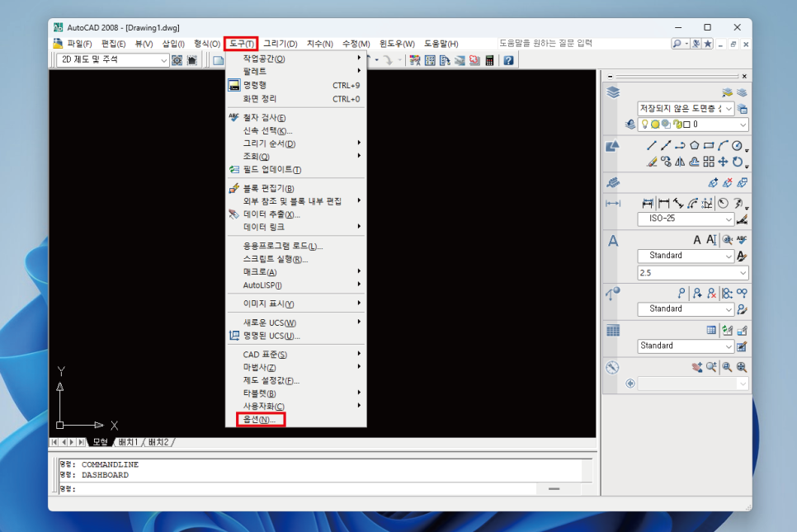Open the 편집(E) menu
The image size is (797, 532).
[x=113, y=44]
